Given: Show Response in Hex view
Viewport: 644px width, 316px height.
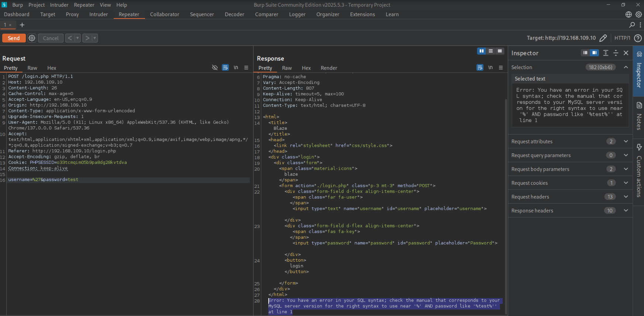Looking at the screenshot, I should click(x=306, y=68).
